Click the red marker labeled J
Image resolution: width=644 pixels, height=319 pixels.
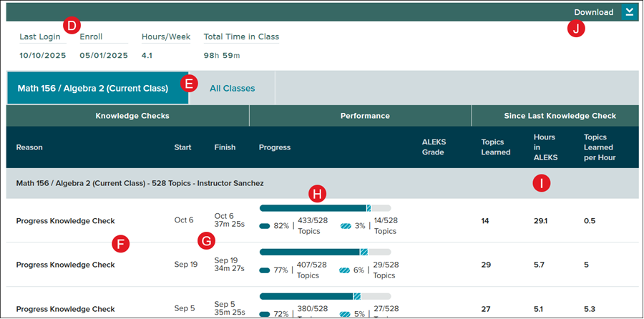pos(576,29)
